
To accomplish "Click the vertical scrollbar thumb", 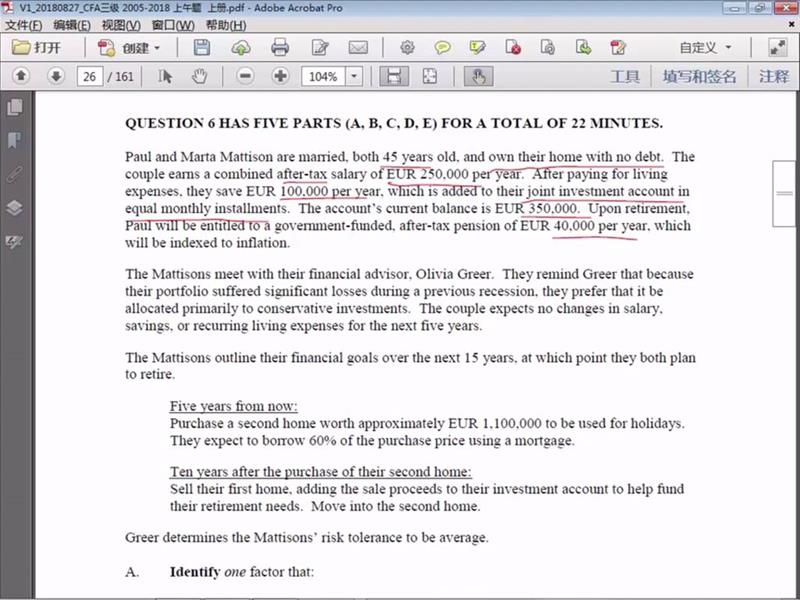I will 785,193.
